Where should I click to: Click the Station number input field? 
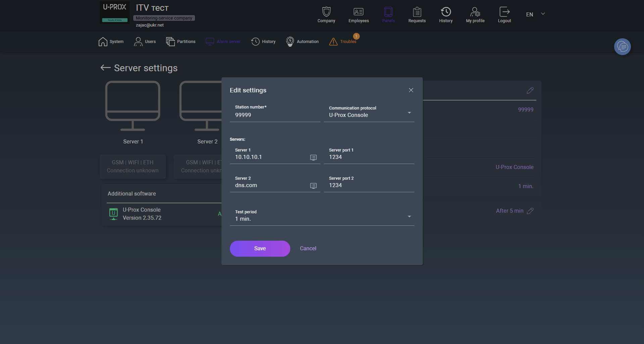coord(275,115)
